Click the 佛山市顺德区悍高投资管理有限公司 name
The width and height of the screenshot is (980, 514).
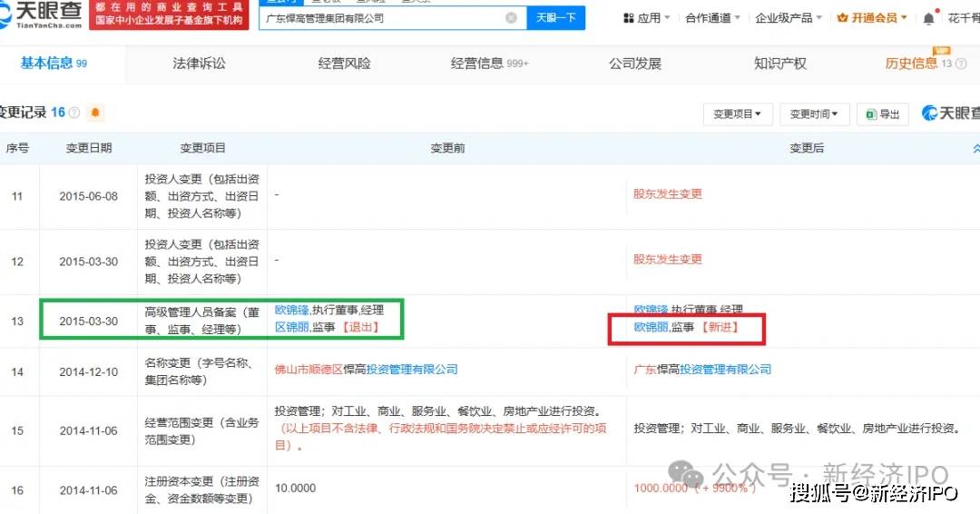[x=367, y=370]
